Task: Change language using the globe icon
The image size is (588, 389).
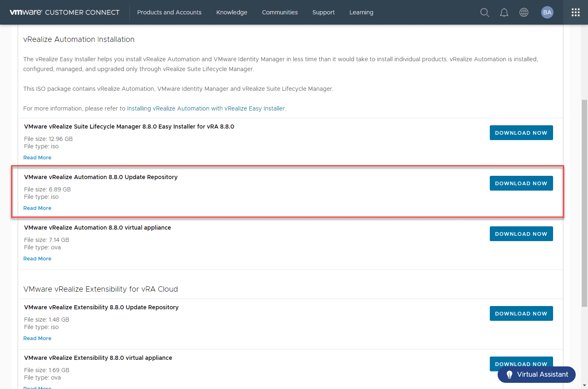Action: 523,12
